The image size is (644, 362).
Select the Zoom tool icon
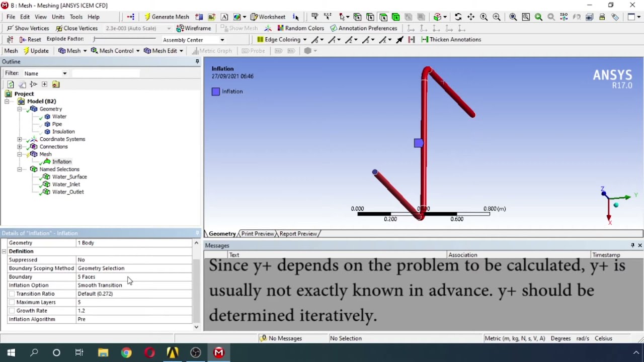point(484,17)
